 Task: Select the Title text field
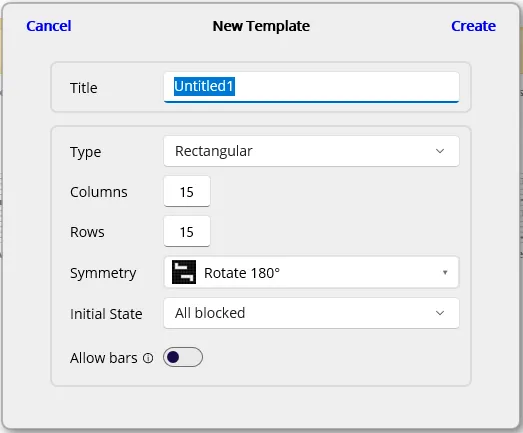pos(311,87)
